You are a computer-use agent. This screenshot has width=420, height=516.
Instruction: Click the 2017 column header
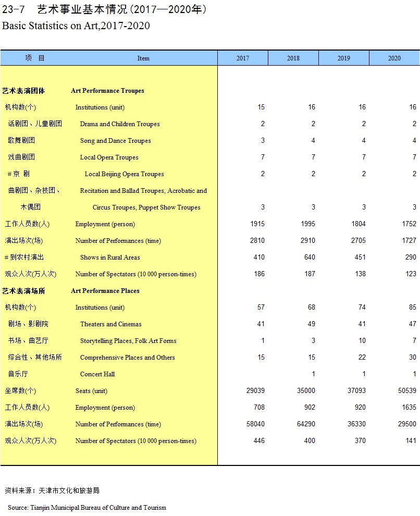pos(242,58)
